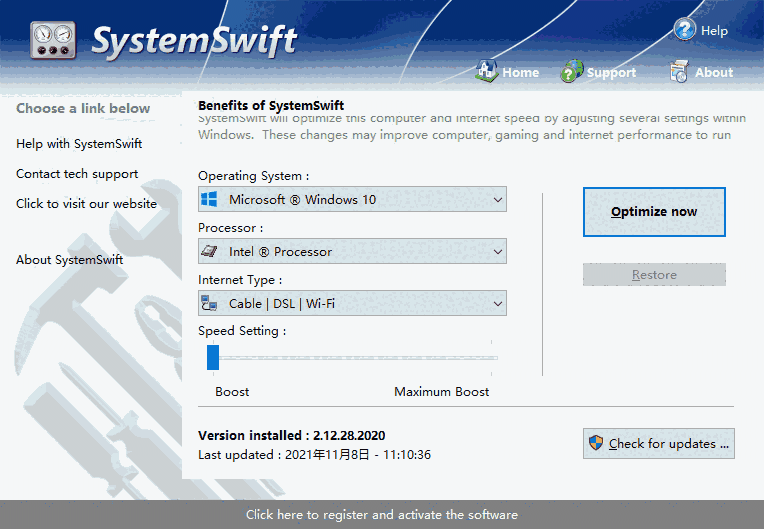This screenshot has width=764, height=529.
Task: Click the Benefits of SystemSwift heading
Action: pyautogui.click(x=271, y=105)
